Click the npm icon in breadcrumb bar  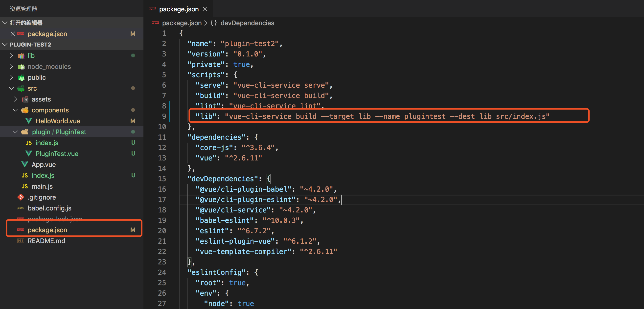tap(155, 23)
